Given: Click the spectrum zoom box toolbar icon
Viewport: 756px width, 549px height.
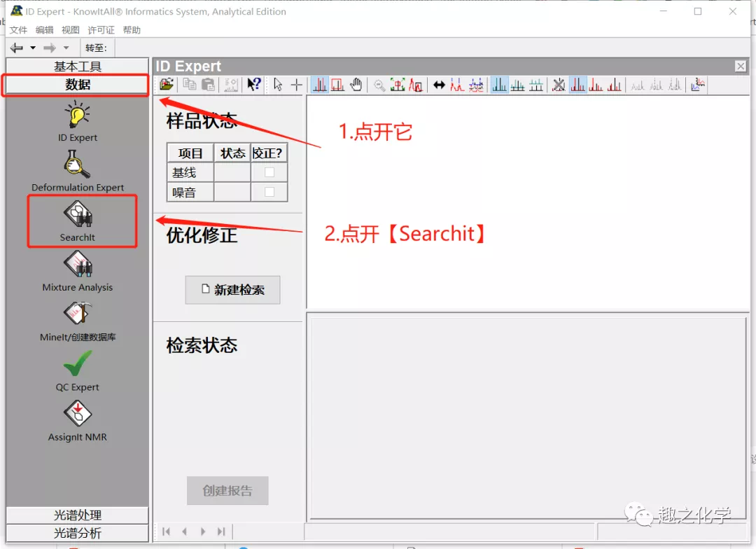Looking at the screenshot, I should pos(337,85).
